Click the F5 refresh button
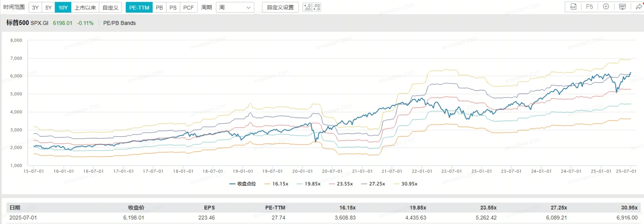 click(x=589, y=7)
